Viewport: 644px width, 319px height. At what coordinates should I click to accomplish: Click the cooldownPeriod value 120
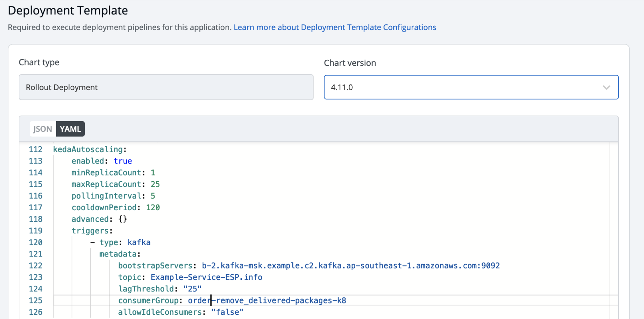coord(153,208)
